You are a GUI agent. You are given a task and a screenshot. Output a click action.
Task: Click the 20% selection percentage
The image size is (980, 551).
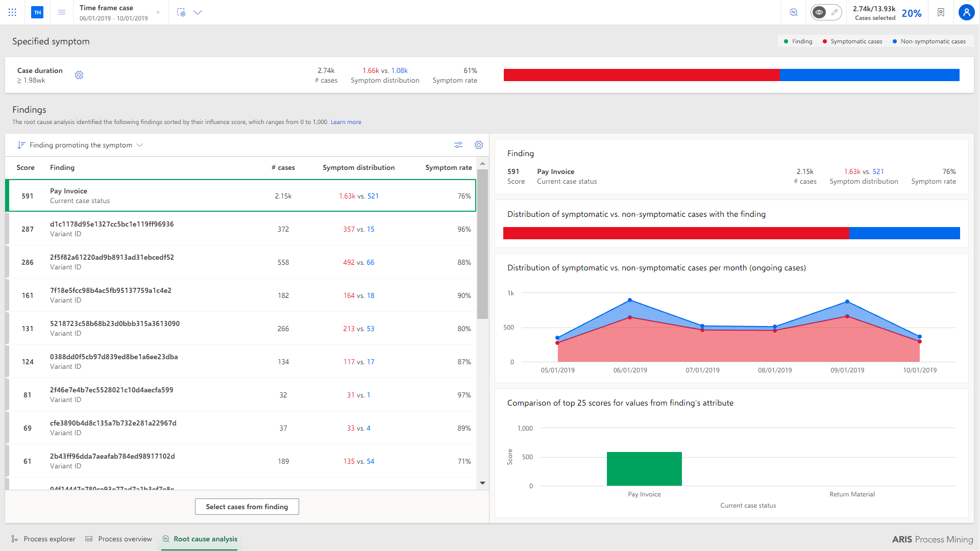click(912, 13)
